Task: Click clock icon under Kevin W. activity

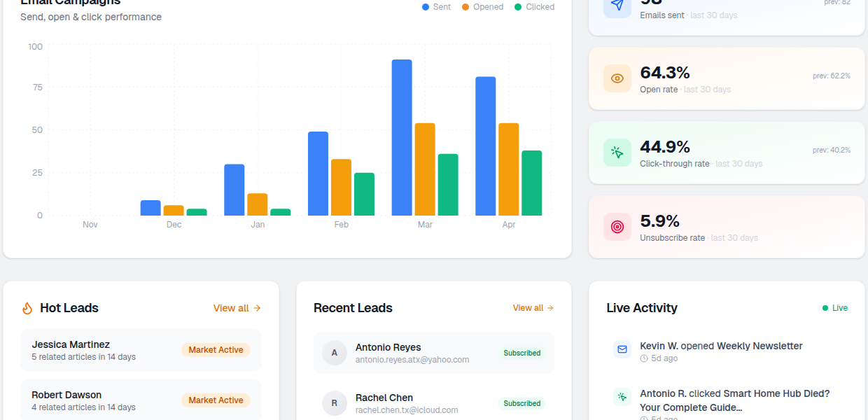Action: 644,358
